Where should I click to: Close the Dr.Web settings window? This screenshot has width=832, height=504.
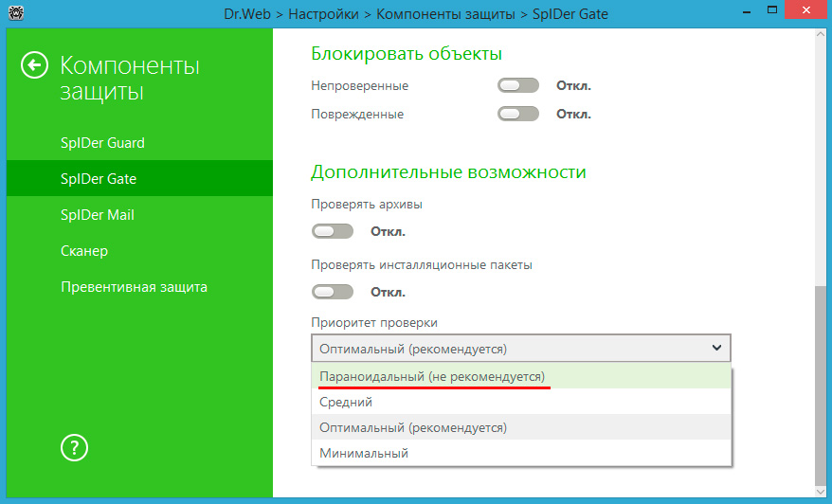coord(806,10)
